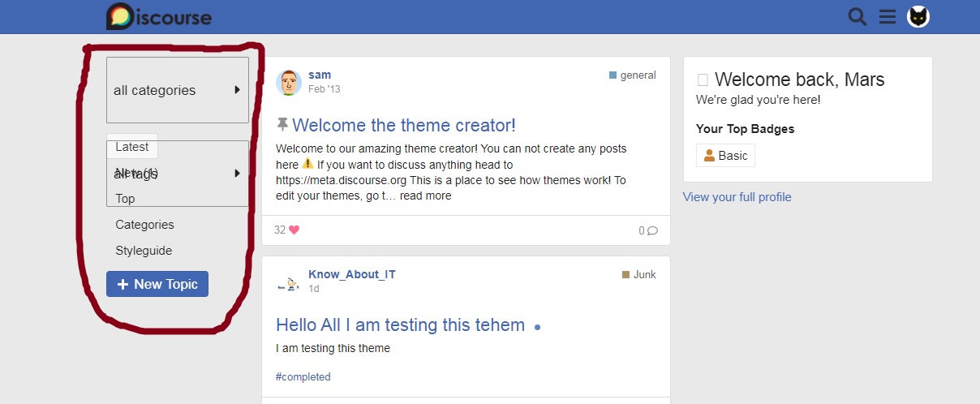The height and width of the screenshot is (404, 980).
Task: Select the Latest navigation tab
Action: click(x=132, y=147)
